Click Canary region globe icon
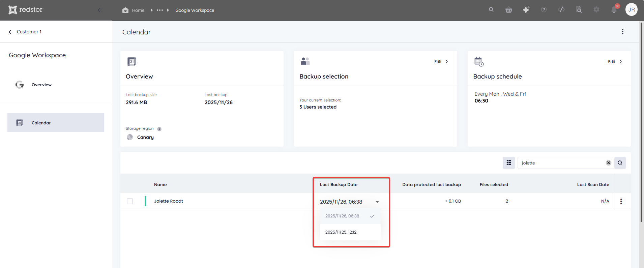Viewport: 644px width, 268px height. (x=130, y=137)
